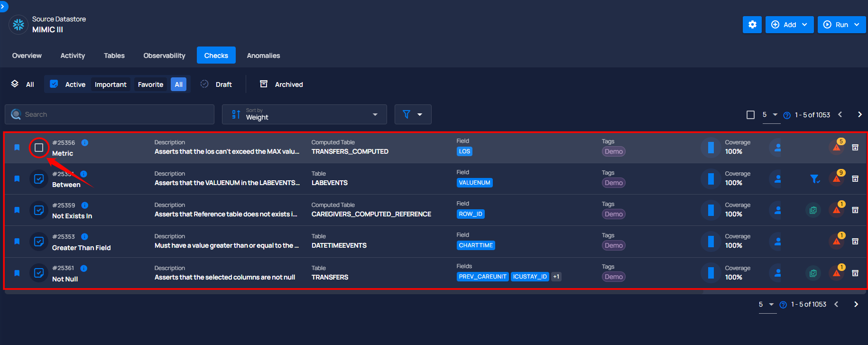Click the Search checks field
Image resolution: width=868 pixels, height=345 pixels.
(x=110, y=114)
